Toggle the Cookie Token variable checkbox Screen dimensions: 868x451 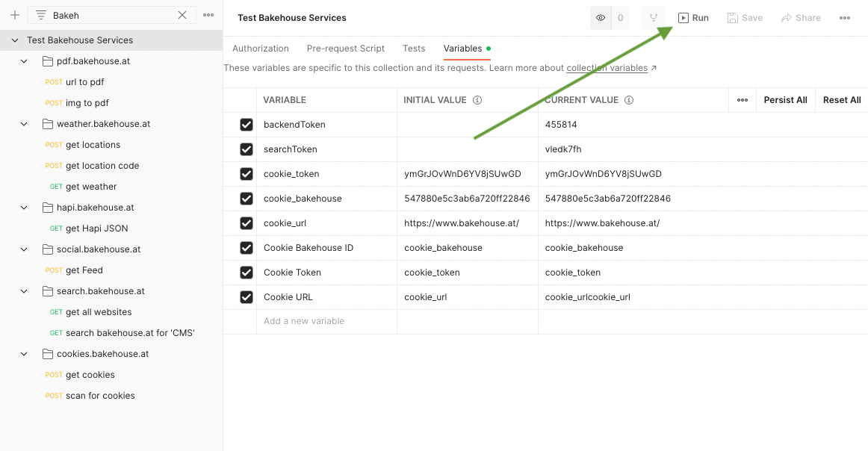pos(247,273)
